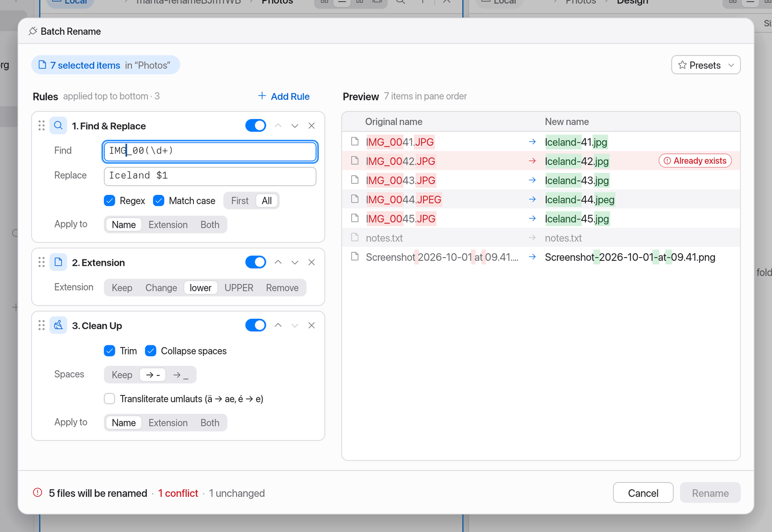Click the 1 conflict status text
Viewport: 772px width, 532px height.
coord(178,493)
